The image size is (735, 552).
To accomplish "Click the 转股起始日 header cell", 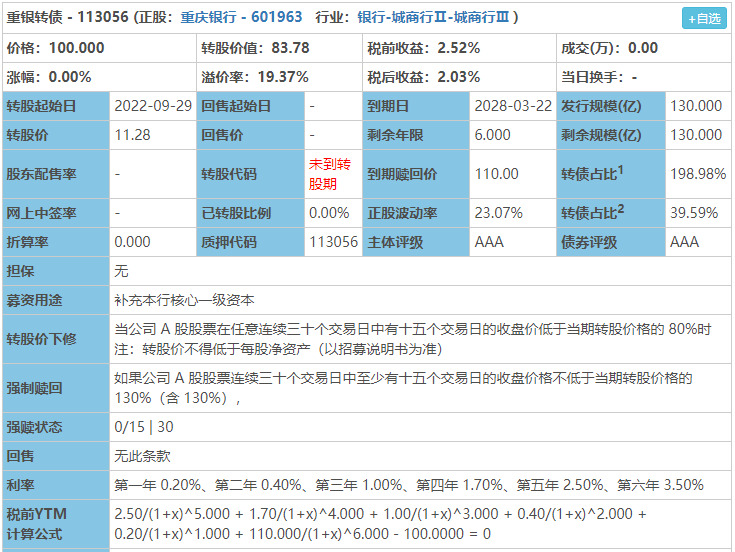I will 56,106.
